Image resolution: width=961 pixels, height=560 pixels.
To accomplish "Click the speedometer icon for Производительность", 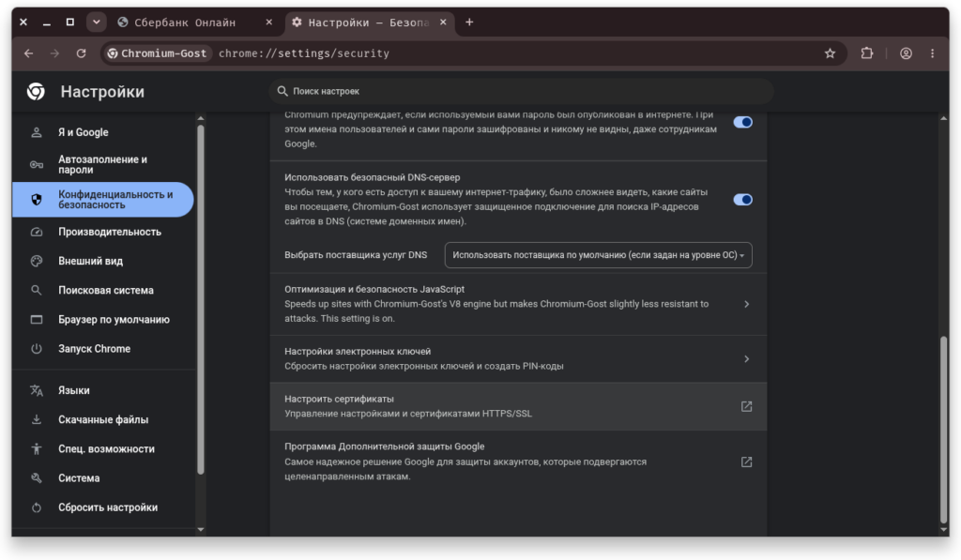I will coord(37,232).
